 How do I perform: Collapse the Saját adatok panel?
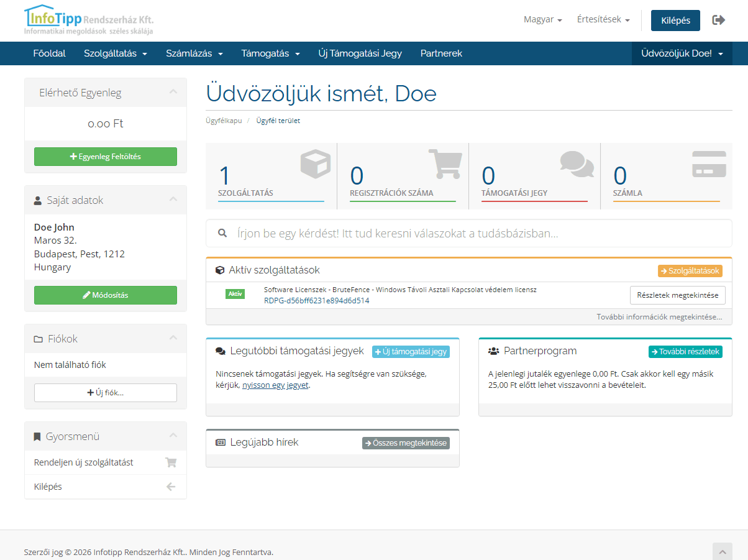(173, 200)
